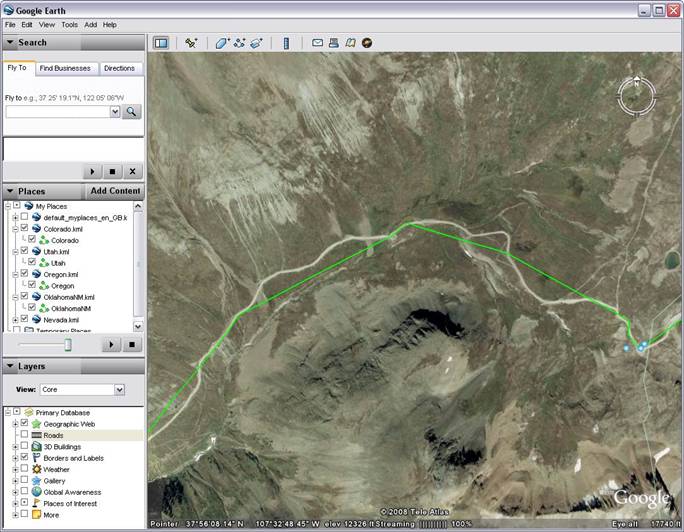Click the search panel play button
684x532 pixels.
coord(92,172)
